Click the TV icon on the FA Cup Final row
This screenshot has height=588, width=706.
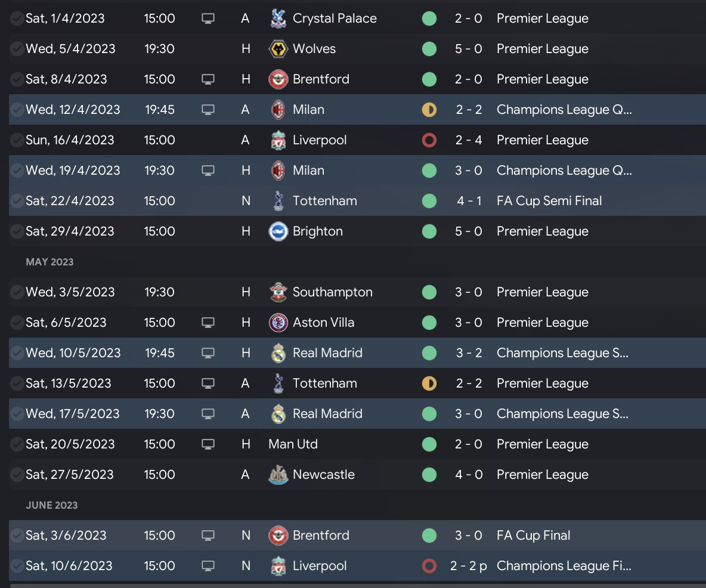(x=208, y=536)
